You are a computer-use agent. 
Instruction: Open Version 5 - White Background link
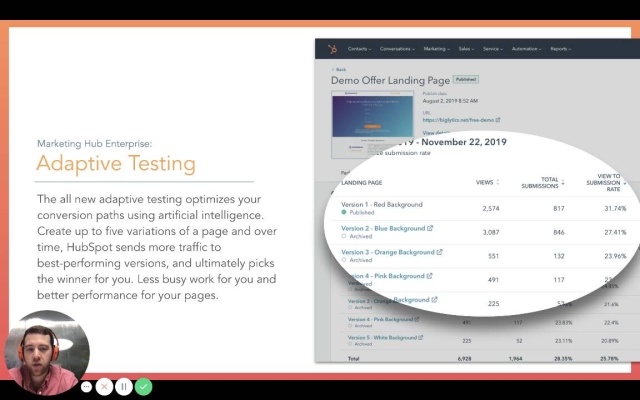(x=382, y=338)
